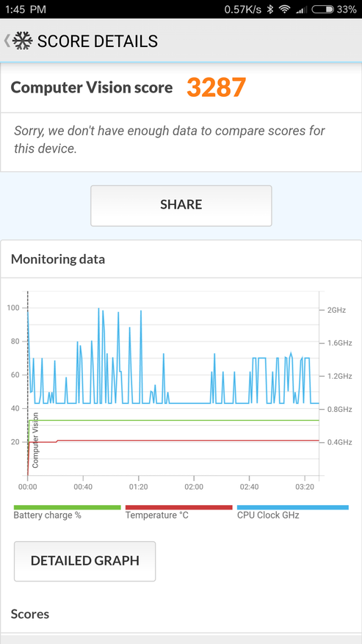Tap the 01:20 time label on chart axis
The width and height of the screenshot is (362, 644).
(x=139, y=486)
